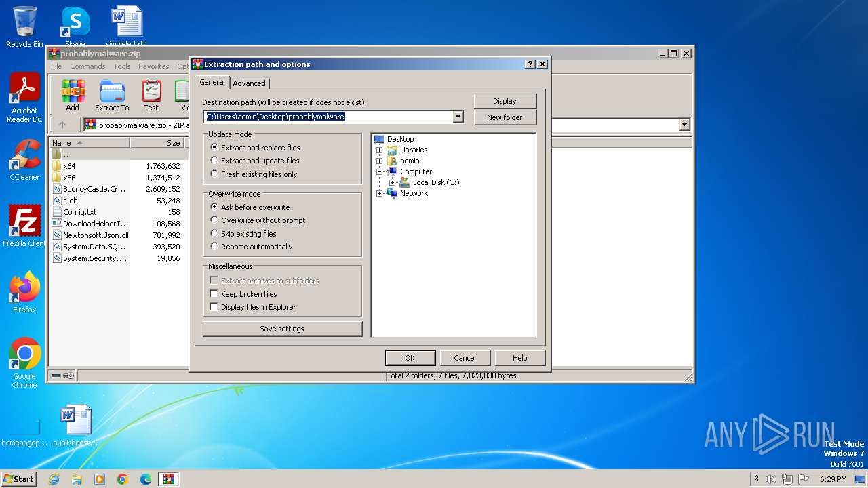
Task: Sort archive list by Name column
Action: 90,143
